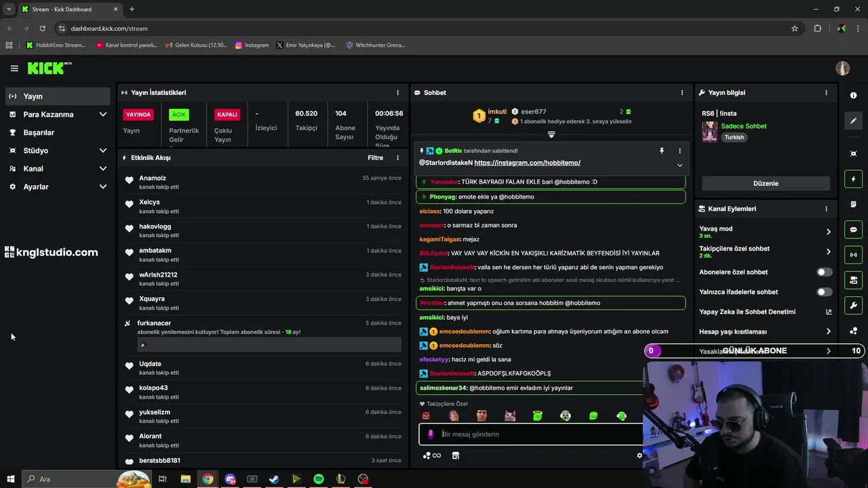Open the info icon in the right sidebar
Image resolution: width=868 pixels, height=488 pixels.
point(853,96)
